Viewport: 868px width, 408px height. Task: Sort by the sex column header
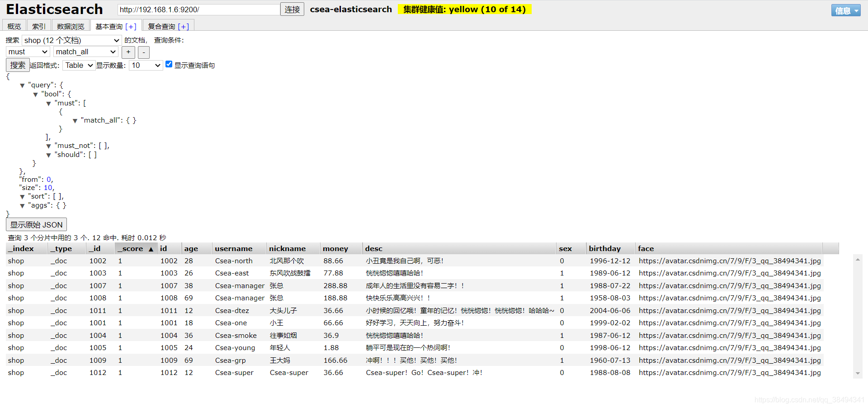coord(571,248)
